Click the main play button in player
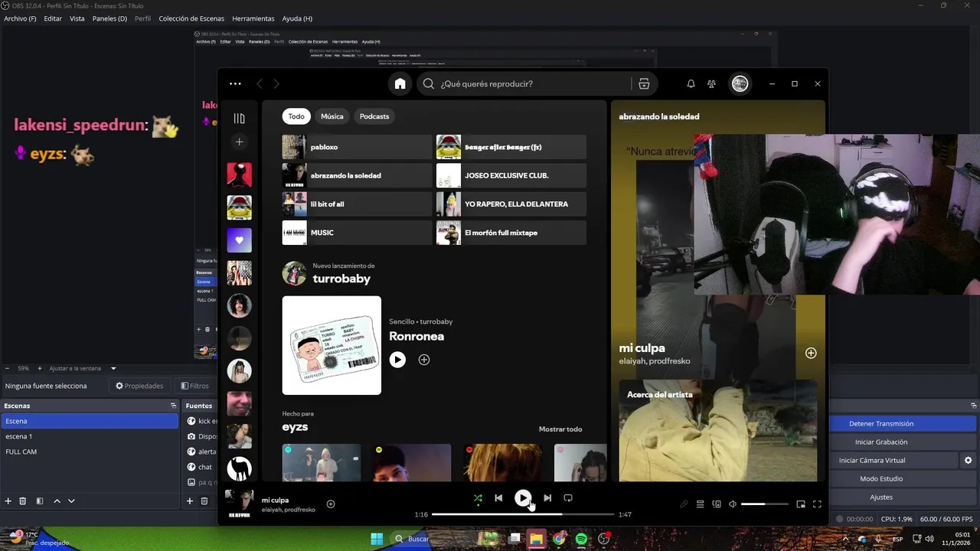 [x=523, y=498]
